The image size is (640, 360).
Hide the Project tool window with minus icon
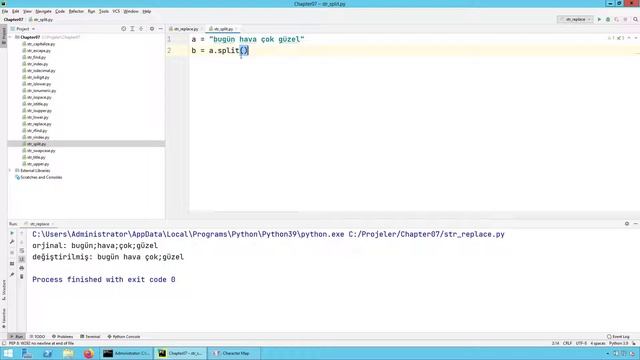tap(160, 29)
